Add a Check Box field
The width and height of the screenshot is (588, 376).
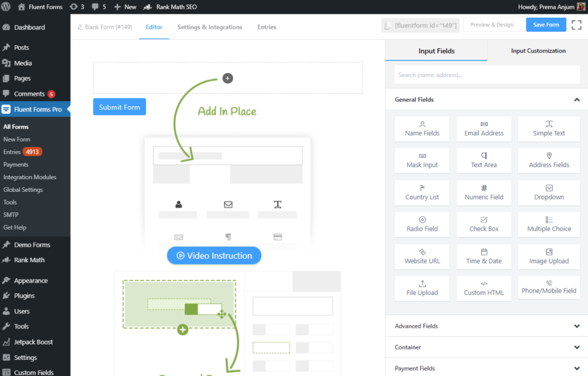click(x=483, y=224)
